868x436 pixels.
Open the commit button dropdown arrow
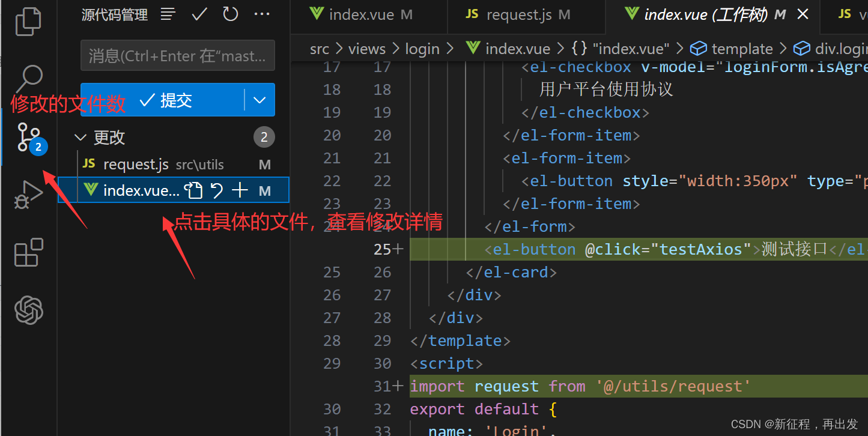point(259,100)
